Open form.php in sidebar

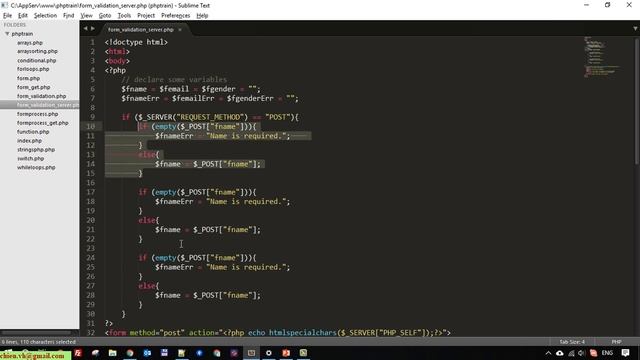[28, 78]
